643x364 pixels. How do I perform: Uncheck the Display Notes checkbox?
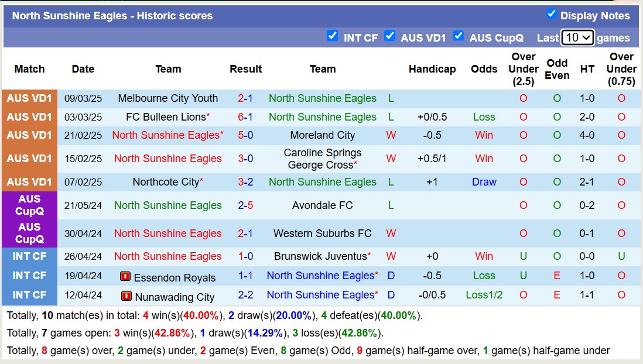pos(551,15)
